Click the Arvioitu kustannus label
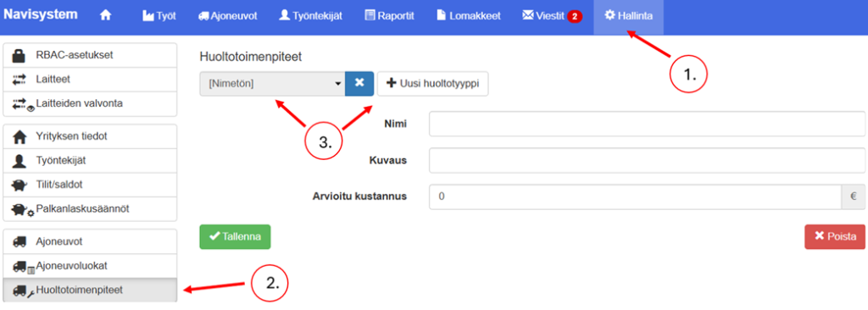Image resolution: width=868 pixels, height=310 pixels. click(359, 197)
